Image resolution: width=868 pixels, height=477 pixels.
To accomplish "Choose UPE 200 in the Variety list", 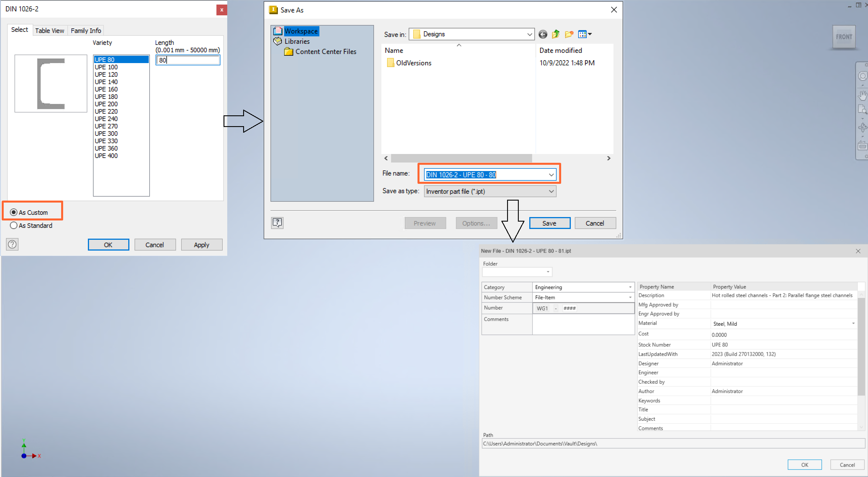I will coord(106,104).
